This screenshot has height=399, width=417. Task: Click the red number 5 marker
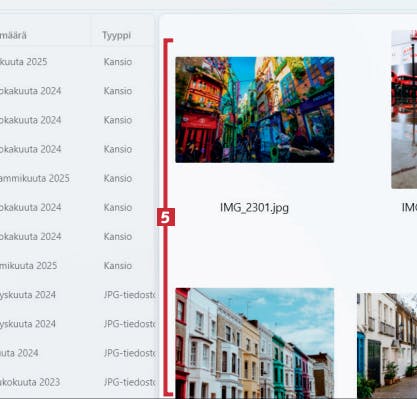166,217
